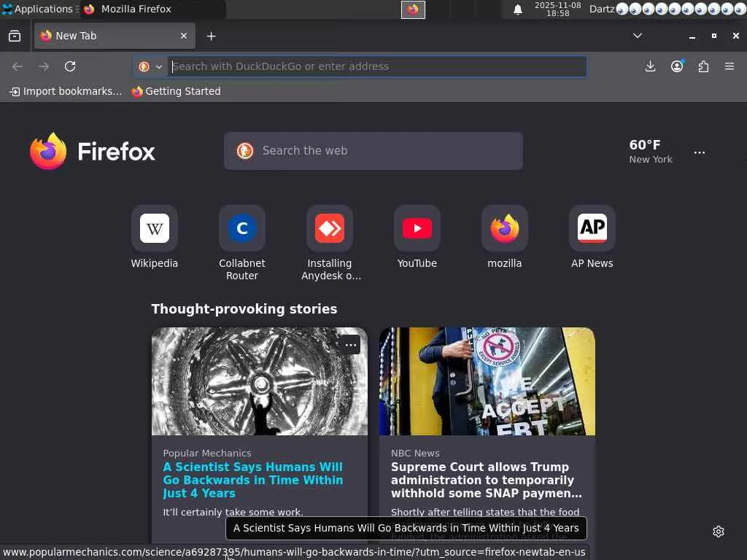The width and height of the screenshot is (747, 560).
Task: Click the Dartz panel label
Action: click(602, 9)
